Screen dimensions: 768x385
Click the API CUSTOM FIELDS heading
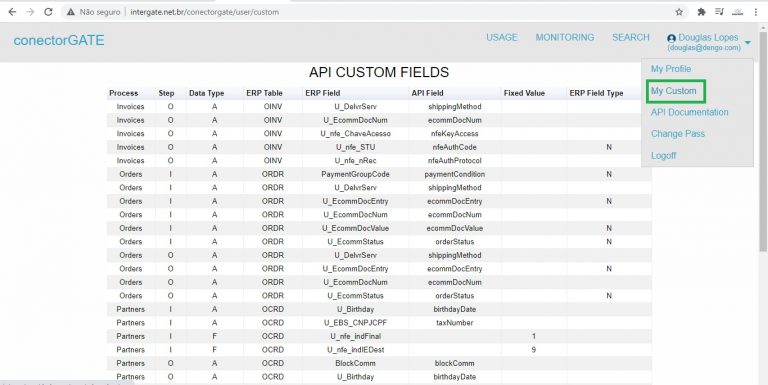coord(379,72)
